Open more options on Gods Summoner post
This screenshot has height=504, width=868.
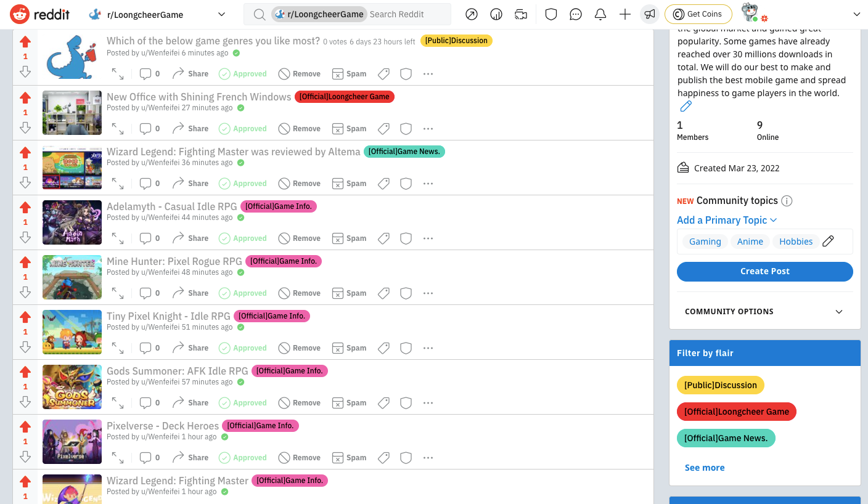point(428,403)
